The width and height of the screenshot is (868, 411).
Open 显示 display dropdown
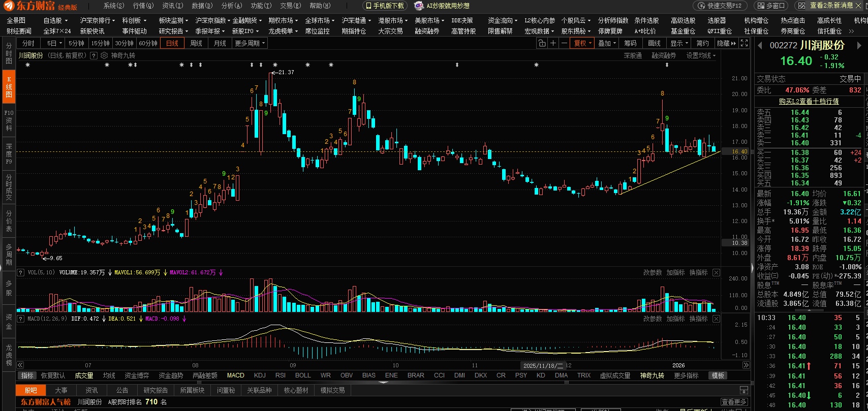[679, 43]
